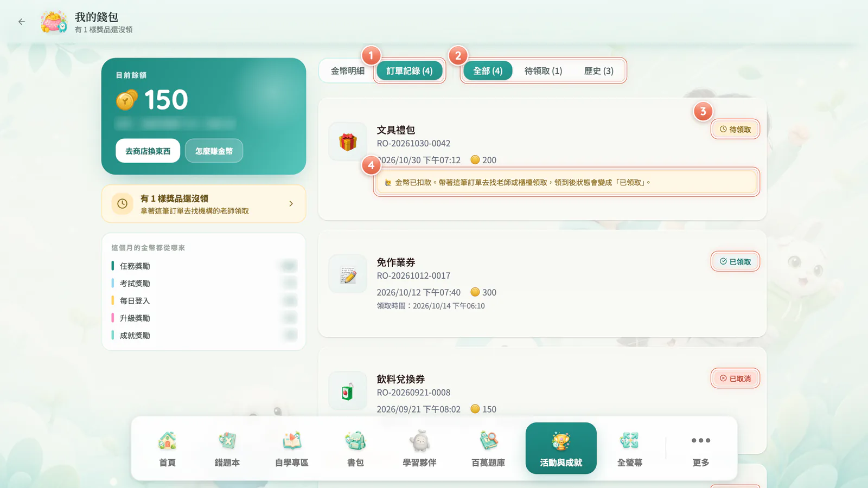This screenshot has width=868, height=488.
Task: Click the 每日登入 row
Action: 204,300
